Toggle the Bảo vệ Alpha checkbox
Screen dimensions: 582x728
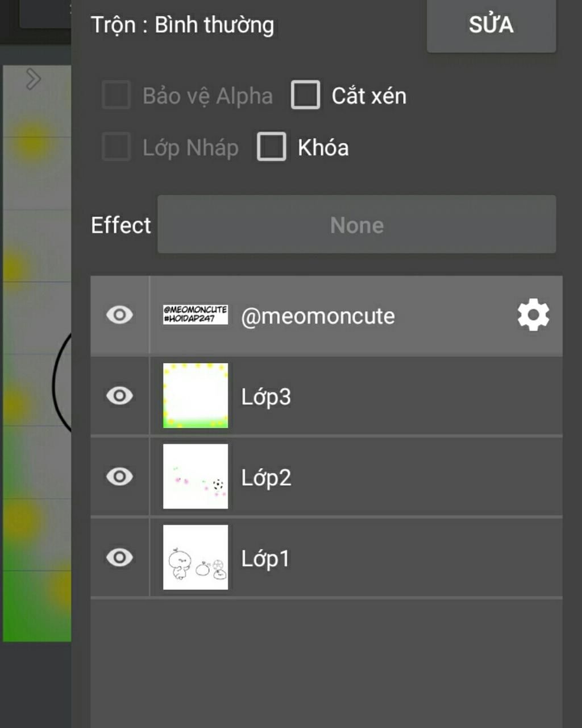117,95
